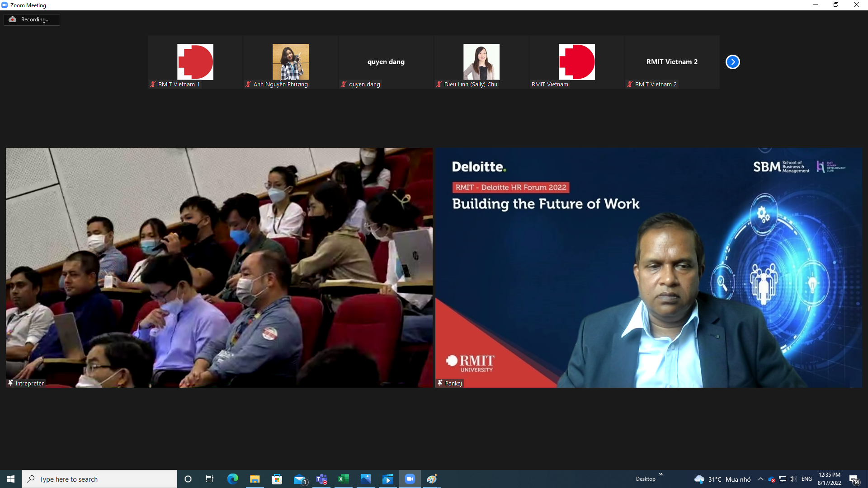
Task: Open the Windows Start menu
Action: (11, 479)
